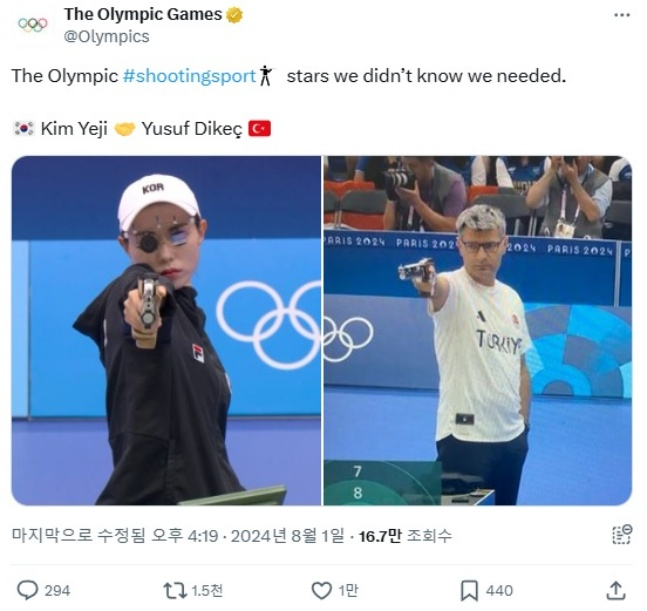Viewport: 647px width, 611px height.
Task: Open the #shootingsport hashtag
Action: (x=190, y=76)
